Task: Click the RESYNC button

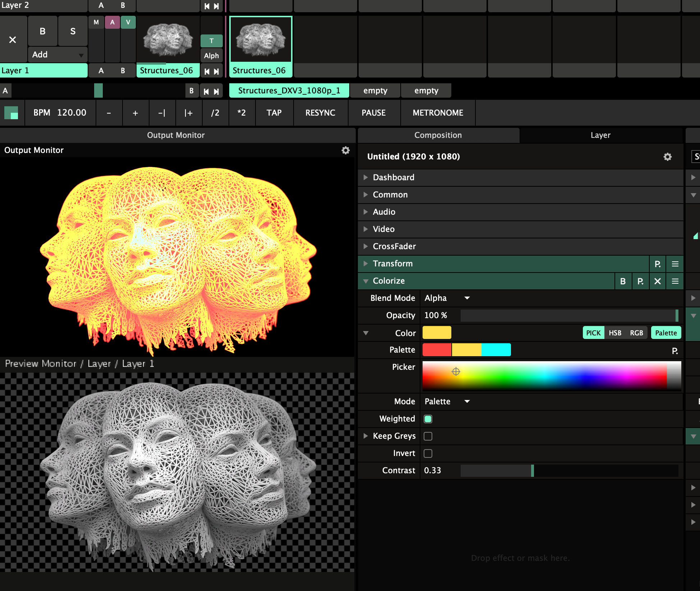Action: [320, 113]
